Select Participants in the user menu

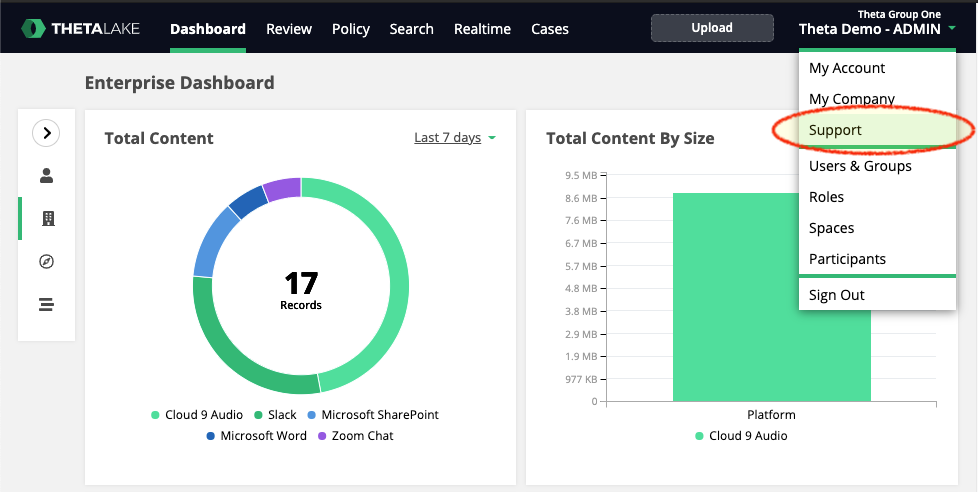[877, 259]
